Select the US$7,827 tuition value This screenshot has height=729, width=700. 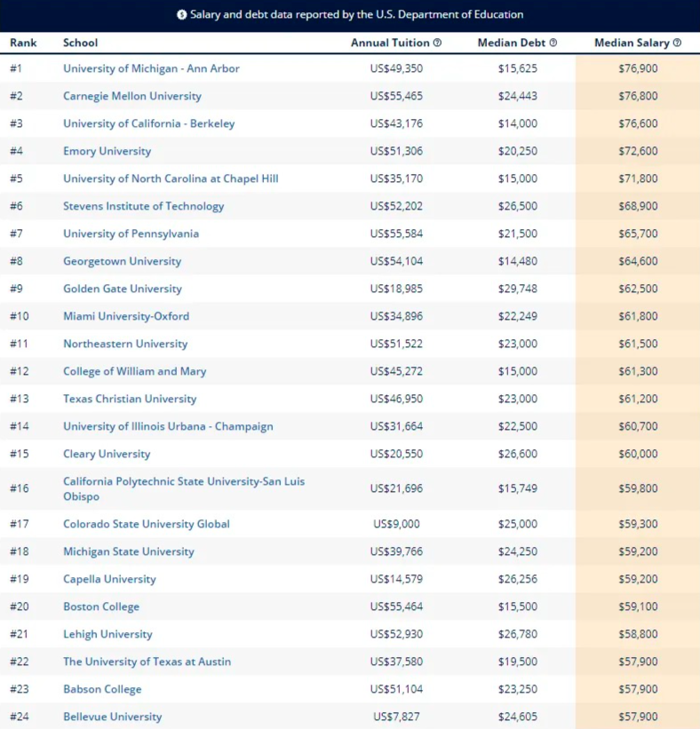pyautogui.click(x=396, y=717)
